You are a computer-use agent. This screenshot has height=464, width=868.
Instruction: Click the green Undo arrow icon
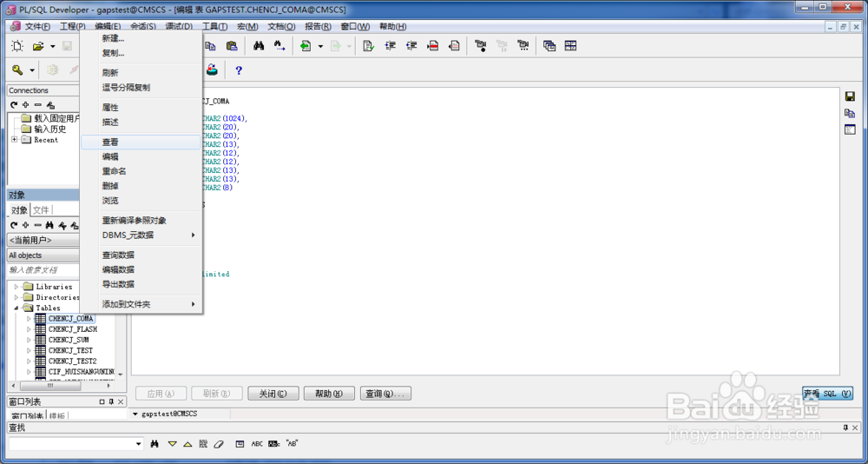(306, 47)
